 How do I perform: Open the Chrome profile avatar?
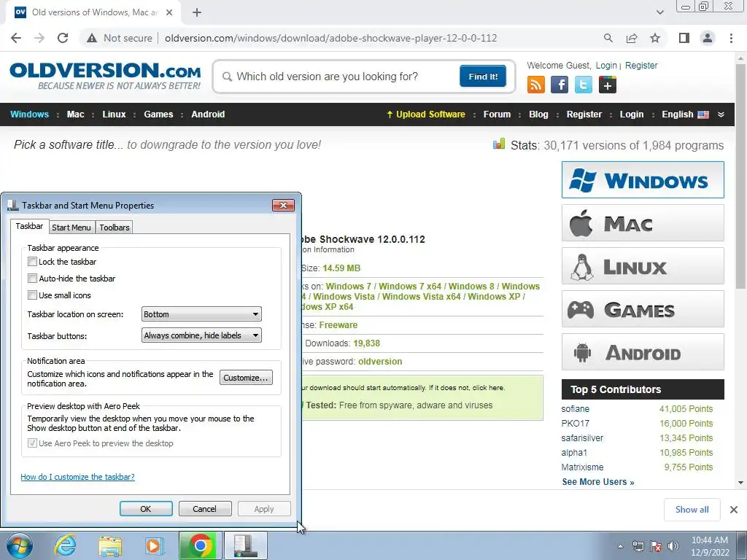pyautogui.click(x=708, y=38)
